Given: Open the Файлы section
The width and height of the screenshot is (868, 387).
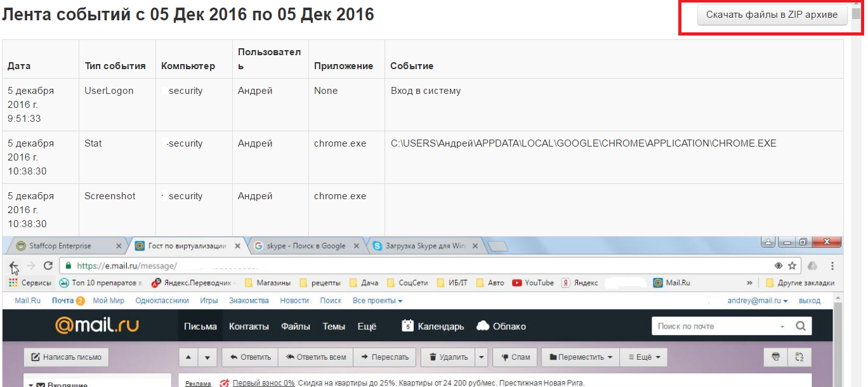Looking at the screenshot, I should pos(296,326).
